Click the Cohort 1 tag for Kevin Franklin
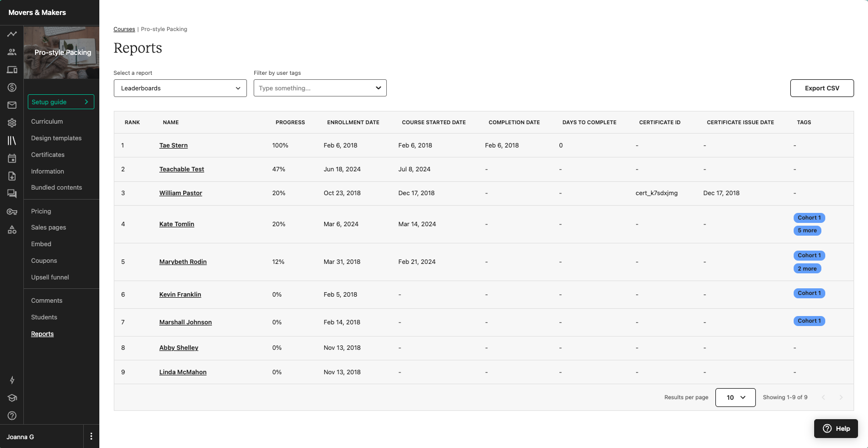This screenshot has height=448, width=868. tap(809, 293)
